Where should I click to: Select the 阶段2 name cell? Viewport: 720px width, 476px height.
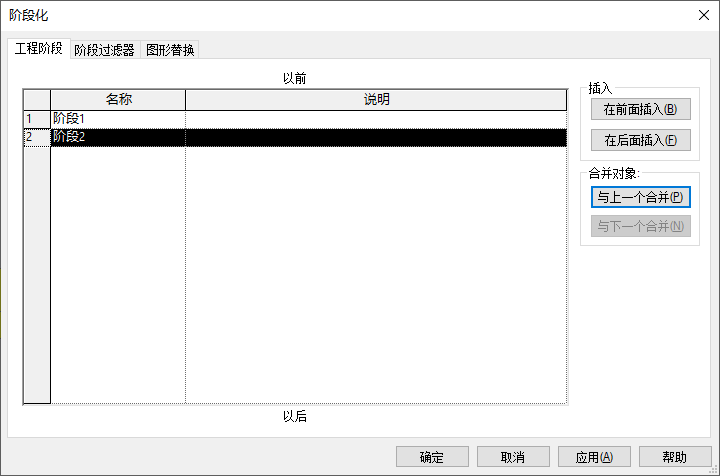pyautogui.click(x=118, y=137)
